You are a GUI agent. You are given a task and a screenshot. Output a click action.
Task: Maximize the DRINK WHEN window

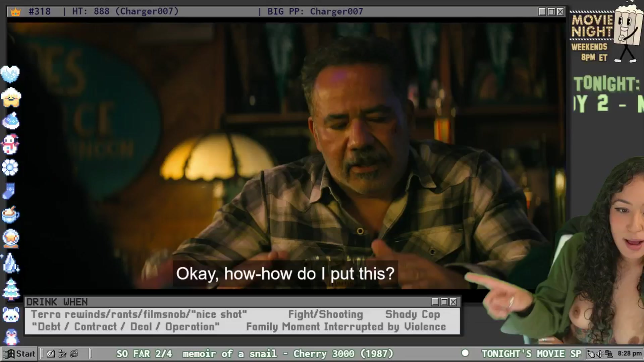pos(444,302)
